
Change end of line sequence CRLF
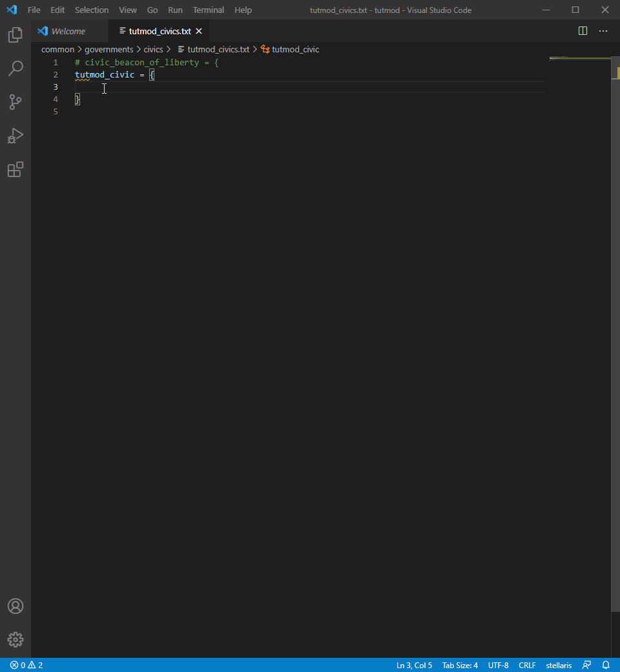[527, 665]
